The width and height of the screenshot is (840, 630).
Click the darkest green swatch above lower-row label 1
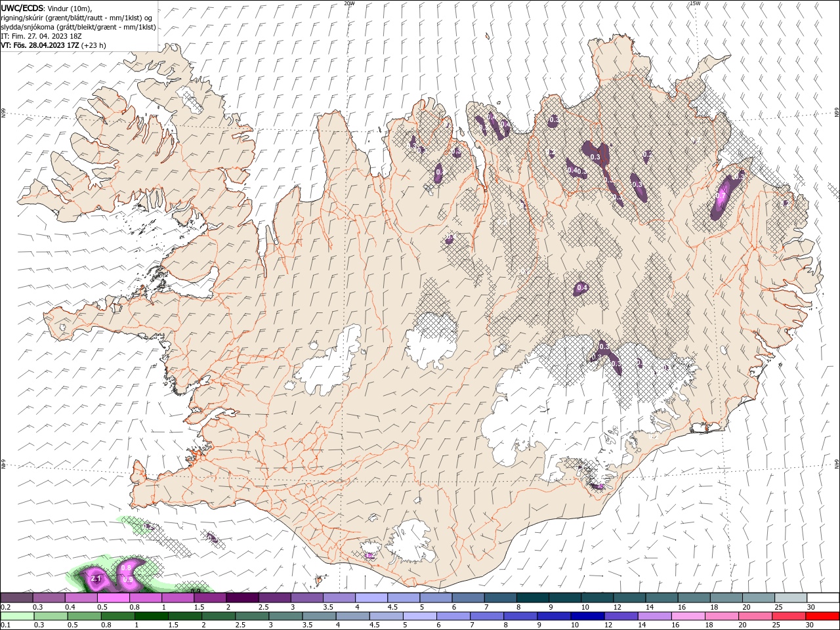pos(150,616)
